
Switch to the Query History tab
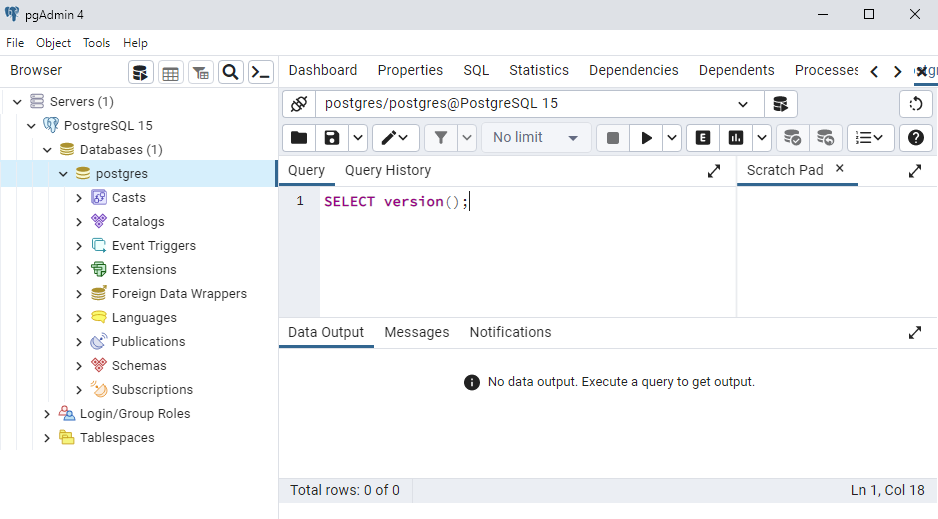[x=387, y=171]
